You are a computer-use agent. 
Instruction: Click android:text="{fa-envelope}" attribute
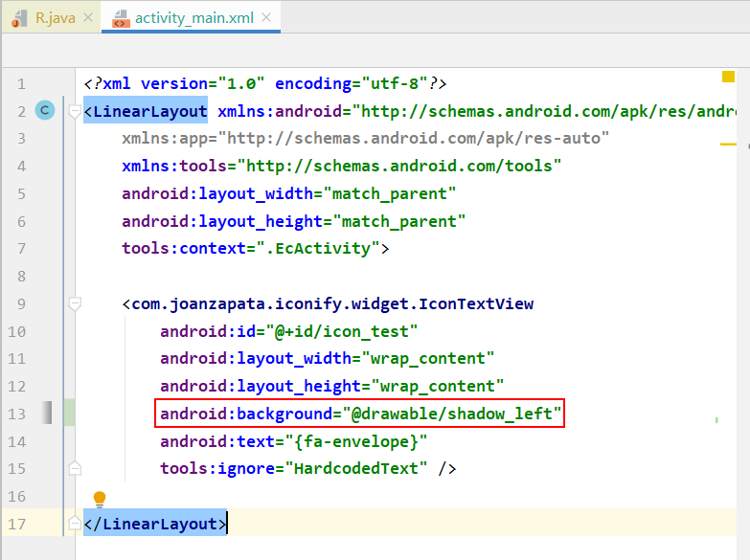[293, 441]
